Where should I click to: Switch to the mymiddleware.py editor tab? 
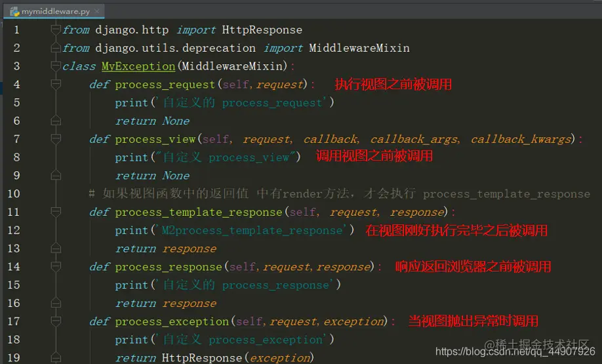54,12
